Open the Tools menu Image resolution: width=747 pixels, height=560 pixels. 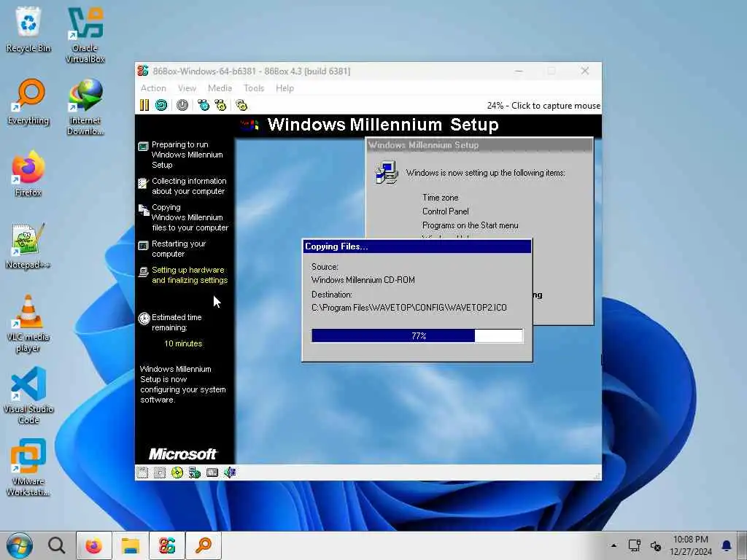pos(254,88)
